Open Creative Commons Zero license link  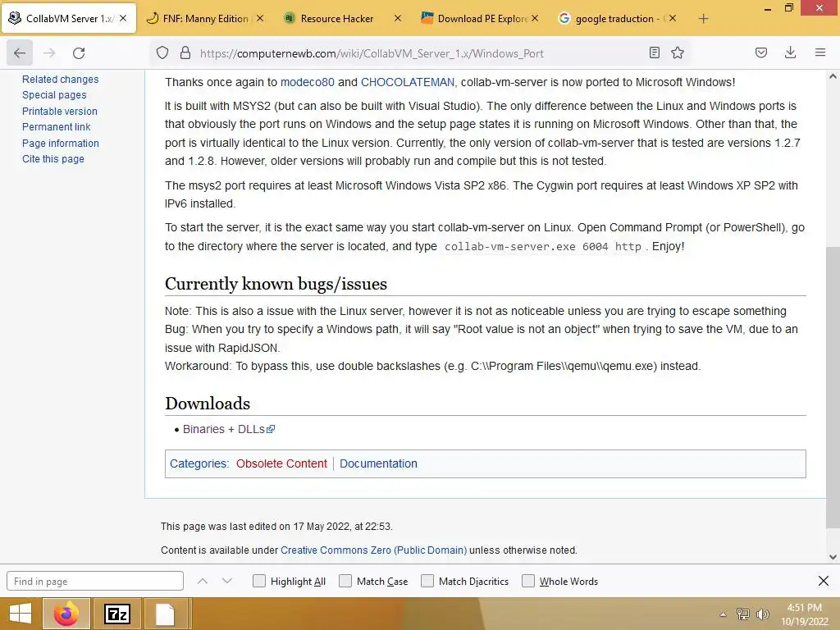click(373, 550)
